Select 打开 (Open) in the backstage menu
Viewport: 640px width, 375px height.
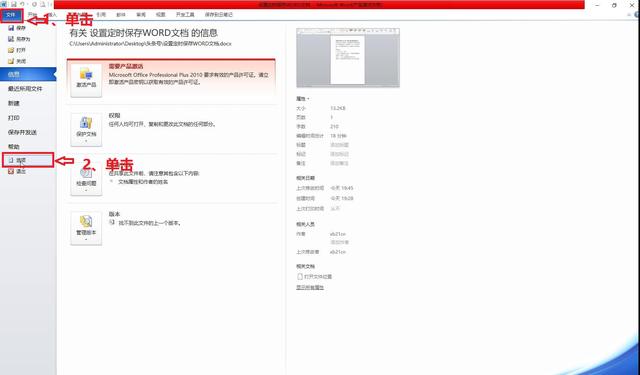pyautogui.click(x=17, y=50)
